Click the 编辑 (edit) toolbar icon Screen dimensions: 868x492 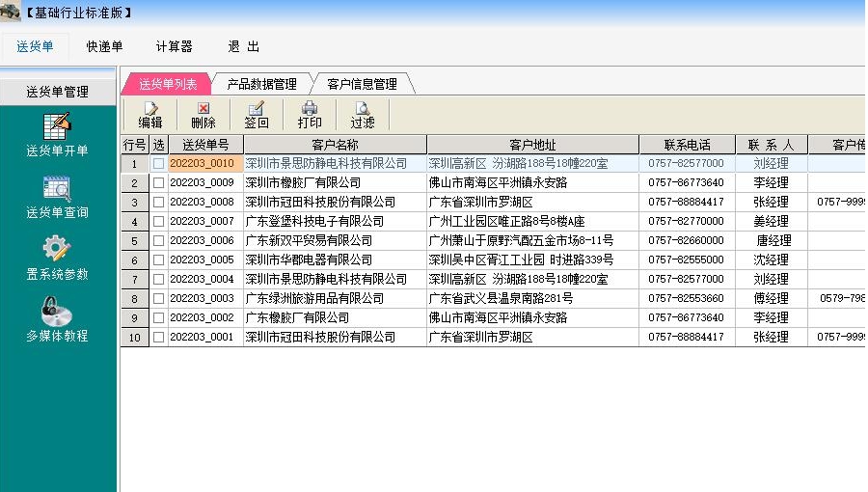click(150, 115)
